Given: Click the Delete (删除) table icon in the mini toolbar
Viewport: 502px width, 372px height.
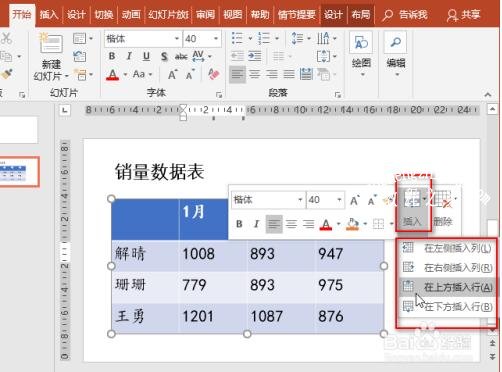Looking at the screenshot, I should point(442,208).
